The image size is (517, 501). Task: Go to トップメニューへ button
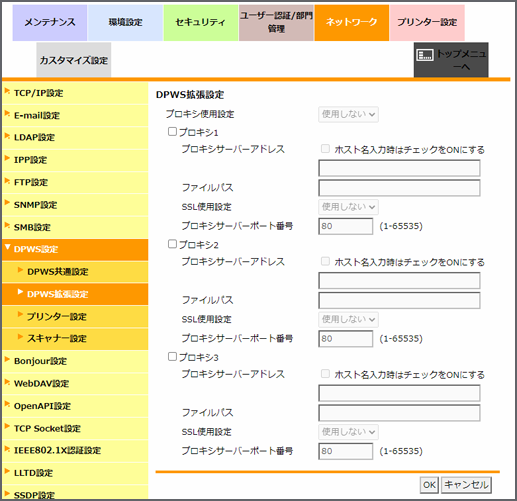[451, 60]
